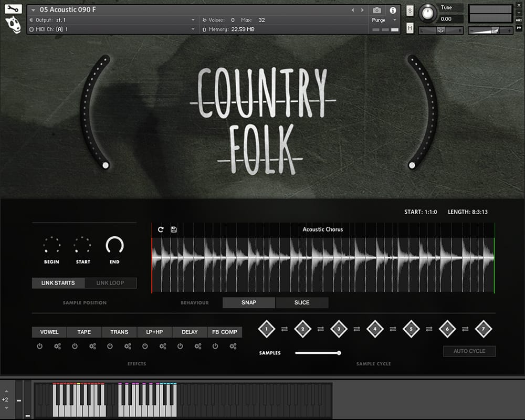Expand the instrument name dropdown arrow
The width and height of the screenshot is (525, 420).
point(34,10)
